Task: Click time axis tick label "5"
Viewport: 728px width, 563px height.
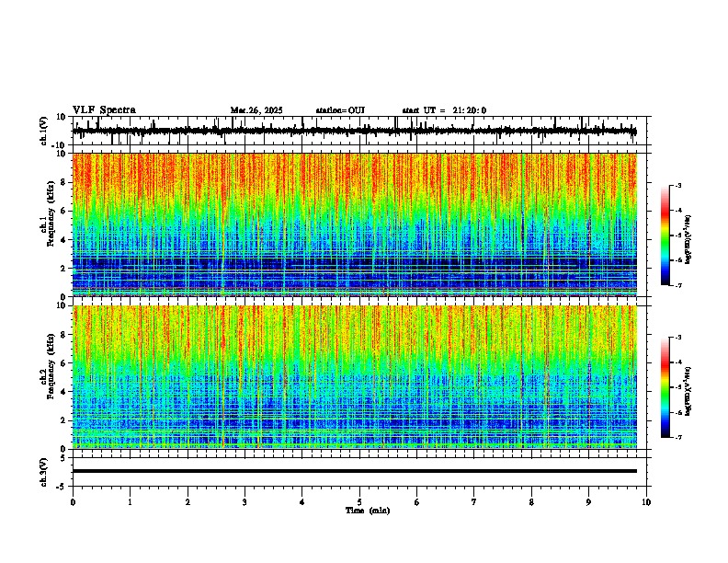Action: [x=359, y=502]
